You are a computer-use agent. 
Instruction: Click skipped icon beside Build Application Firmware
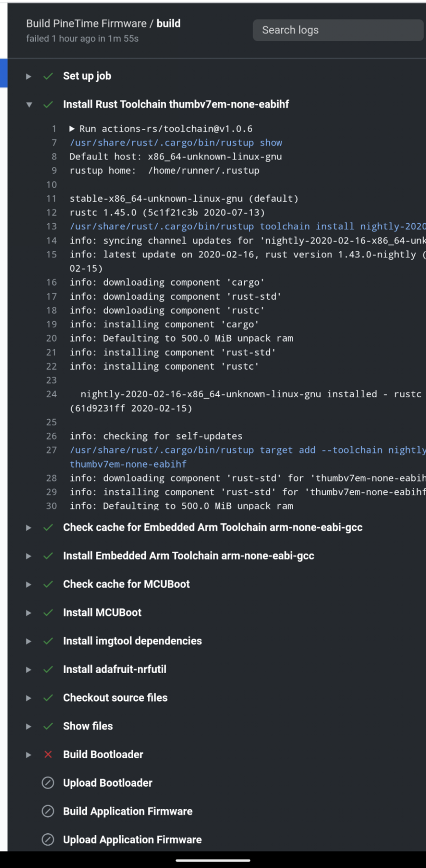click(48, 811)
